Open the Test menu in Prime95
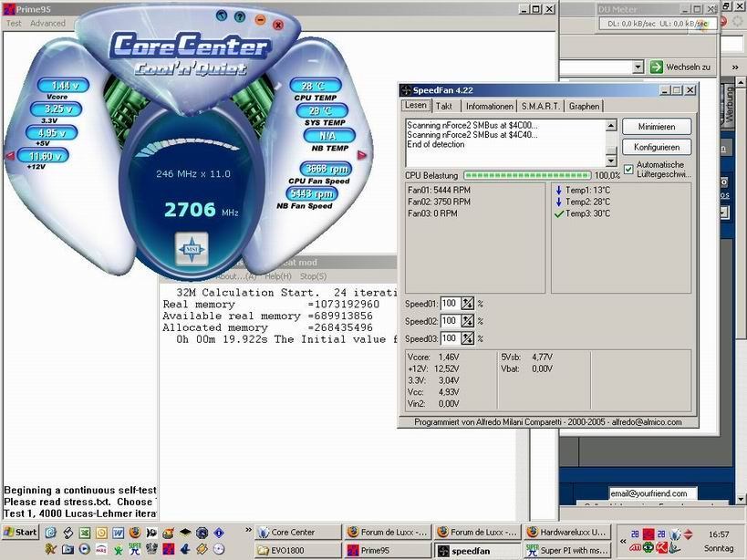Viewport: 747px width, 560px height. tap(14, 24)
